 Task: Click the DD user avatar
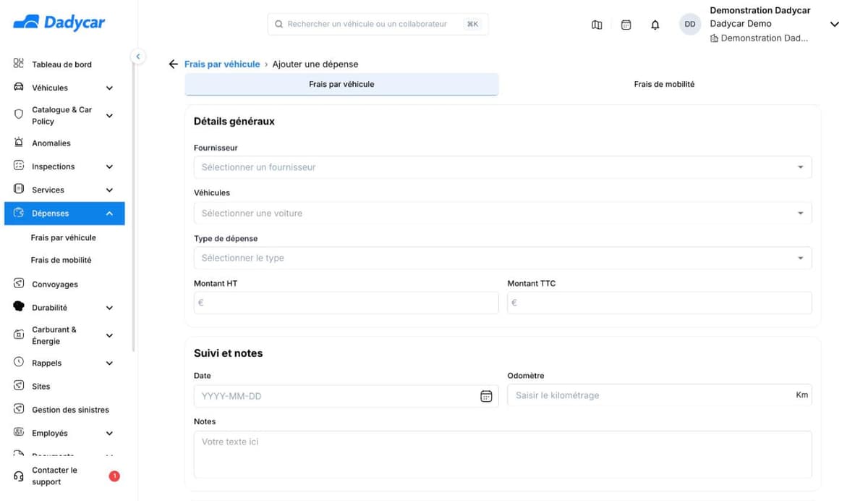coord(690,25)
